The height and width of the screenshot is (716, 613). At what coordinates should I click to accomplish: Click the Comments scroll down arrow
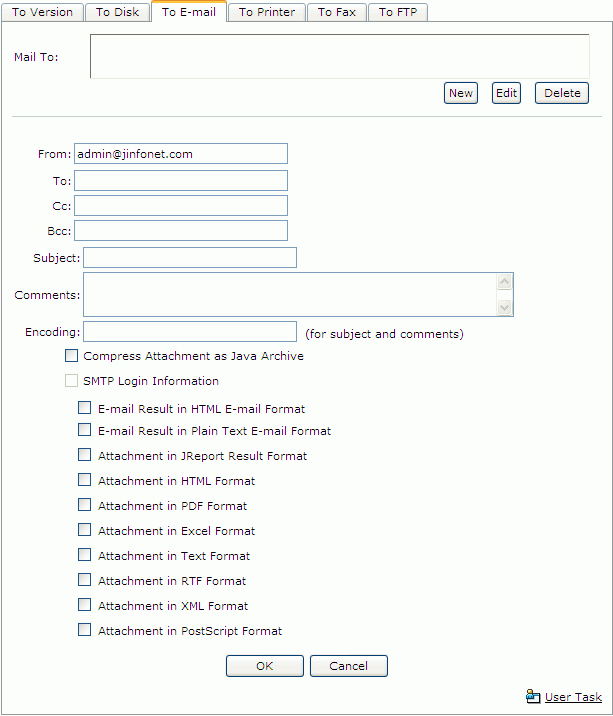click(504, 307)
